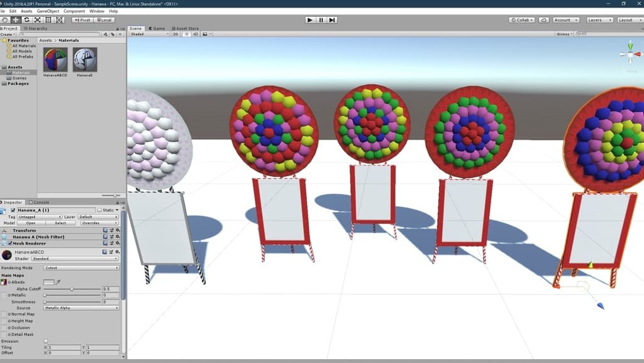
Task: Open the Window menu
Action: coord(97,11)
